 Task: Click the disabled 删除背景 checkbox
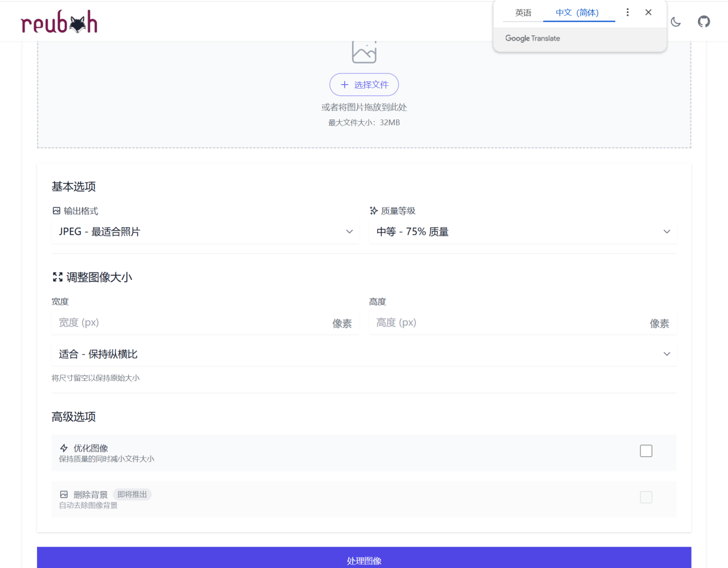[x=646, y=497]
